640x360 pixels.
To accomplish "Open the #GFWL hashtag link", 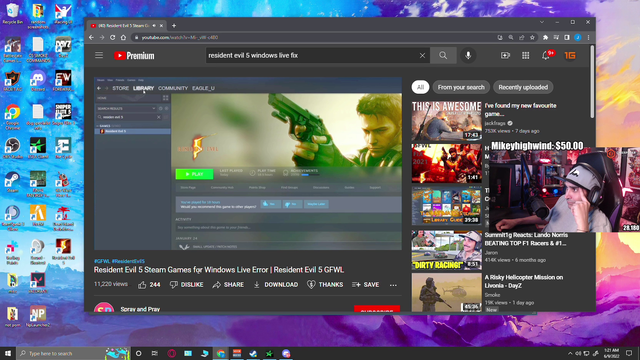I will (102, 261).
